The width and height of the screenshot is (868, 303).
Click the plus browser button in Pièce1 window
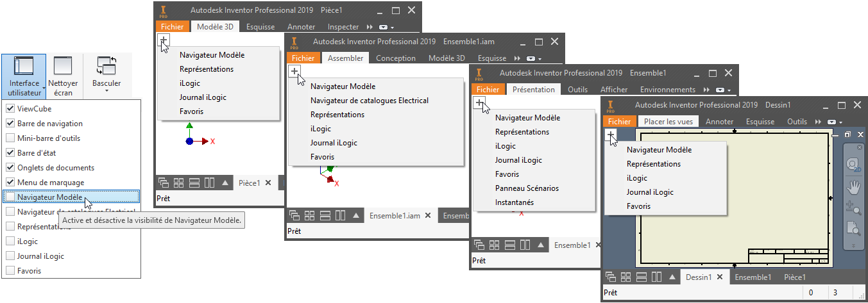coord(164,41)
